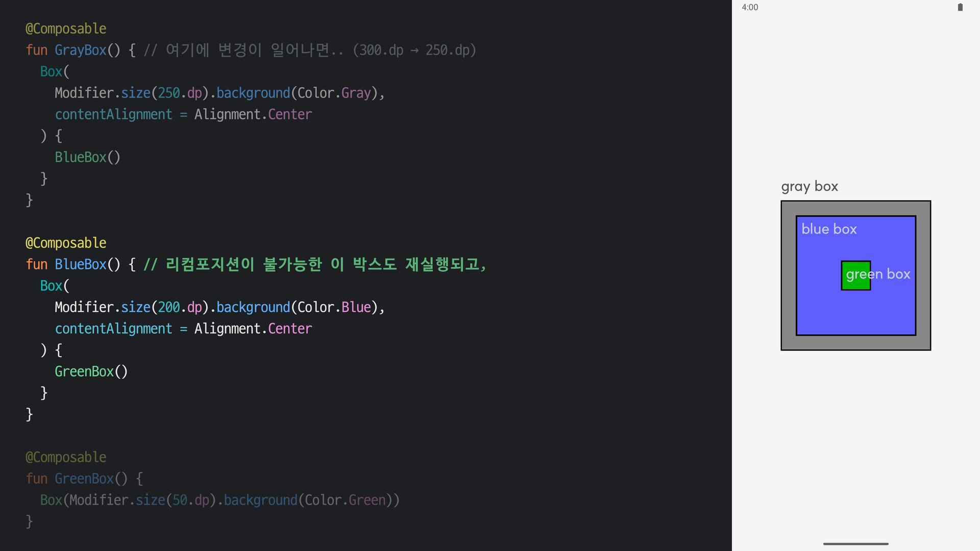Tap the navigation gesture bar at bottom
The height and width of the screenshot is (551, 980).
(855, 544)
